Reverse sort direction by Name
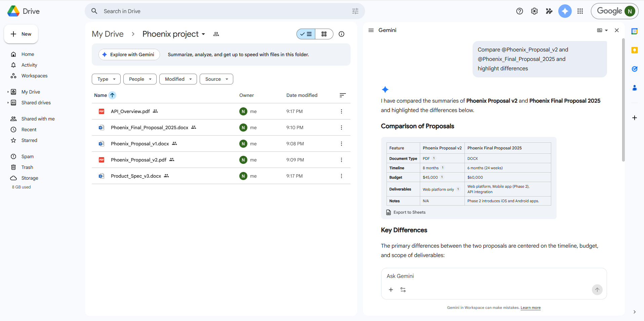The height and width of the screenshot is (321, 644). (x=112, y=95)
